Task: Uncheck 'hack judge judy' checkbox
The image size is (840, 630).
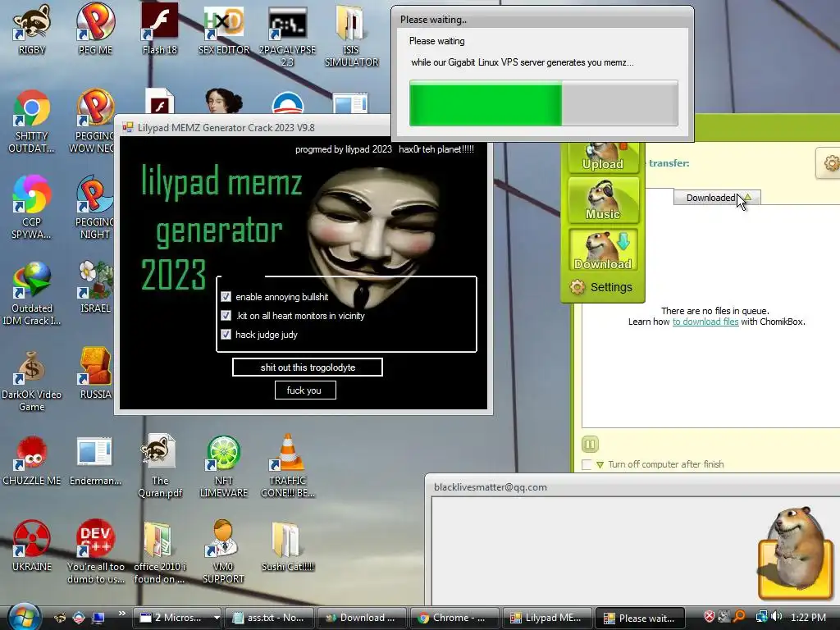Action: (x=226, y=335)
